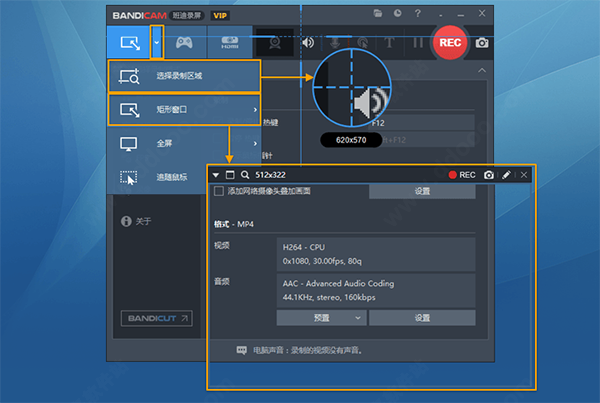This screenshot has width=600, height=403.
Task: Choose 选择录制区域 menu entry
Action: pyautogui.click(x=184, y=76)
